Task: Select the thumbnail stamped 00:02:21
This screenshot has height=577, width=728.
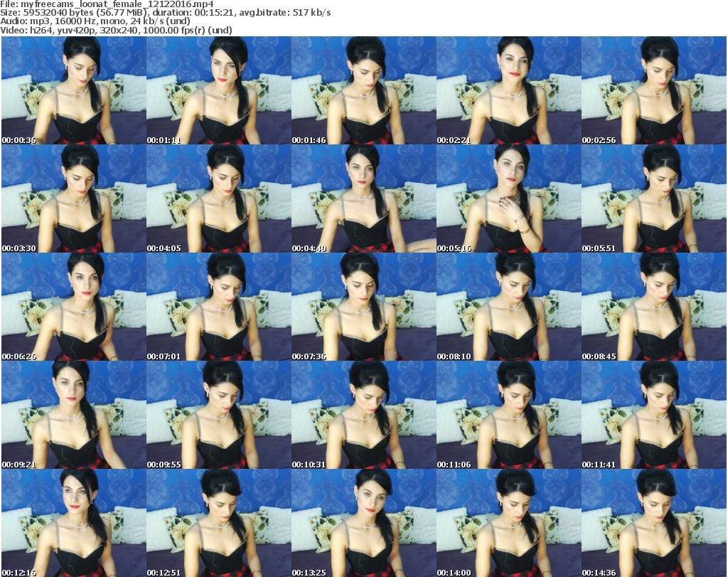Action: 509,90
